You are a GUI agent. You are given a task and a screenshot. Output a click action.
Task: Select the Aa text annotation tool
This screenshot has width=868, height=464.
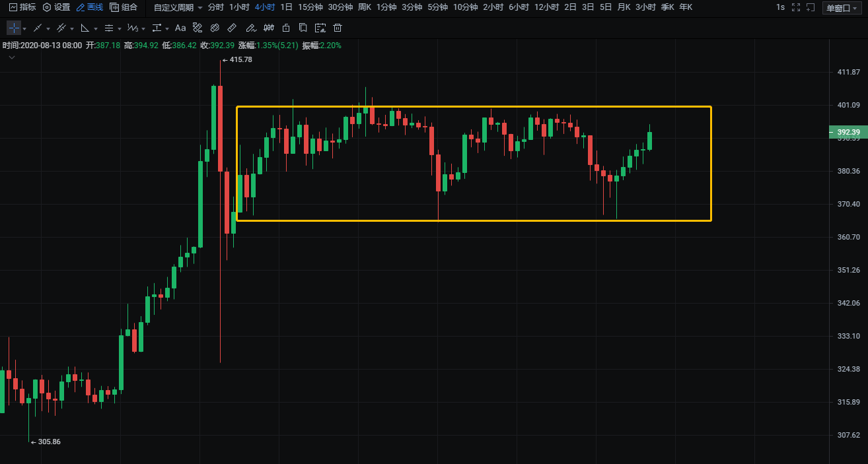pos(180,28)
